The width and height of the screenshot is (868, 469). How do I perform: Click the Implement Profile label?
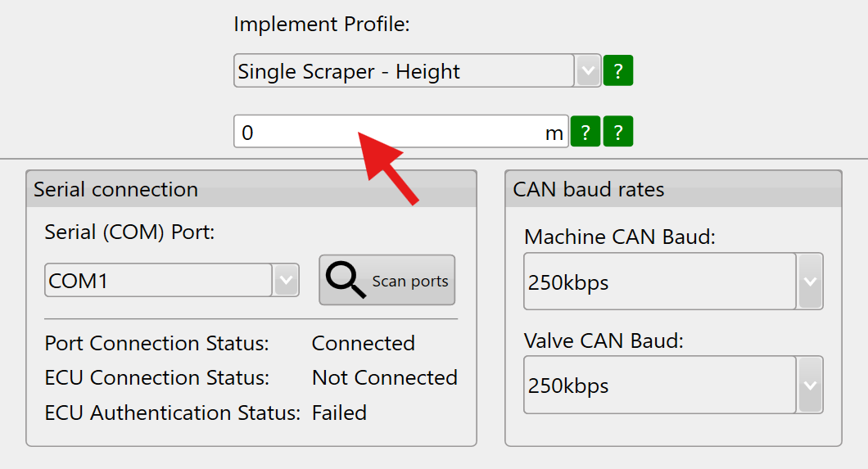click(322, 25)
